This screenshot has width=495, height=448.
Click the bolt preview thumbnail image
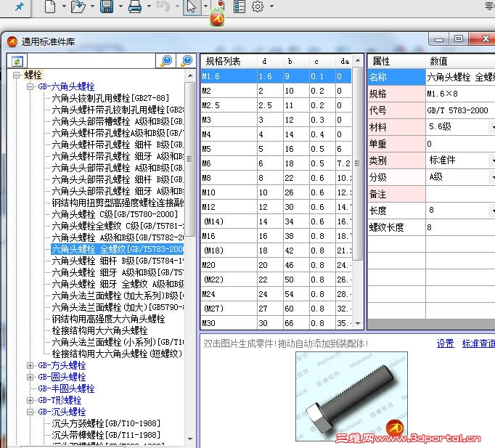pyautogui.click(x=351, y=396)
